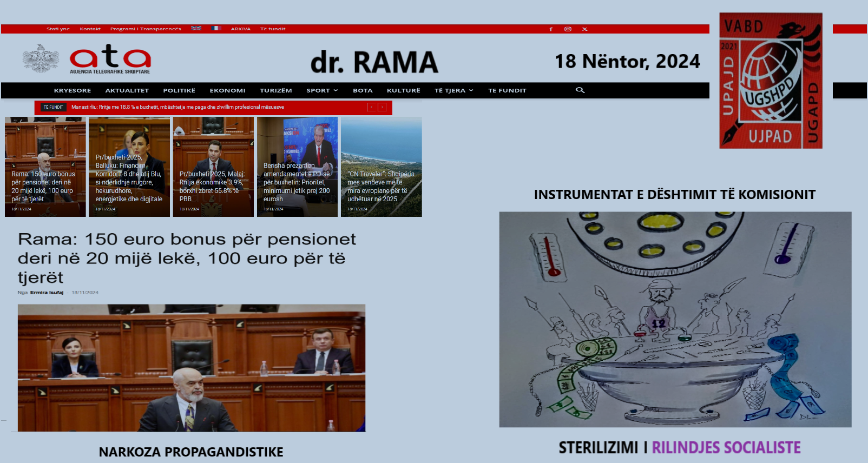Viewport: 868px width, 463px height.
Task: Open the Instagram social icon
Action: [568, 29]
